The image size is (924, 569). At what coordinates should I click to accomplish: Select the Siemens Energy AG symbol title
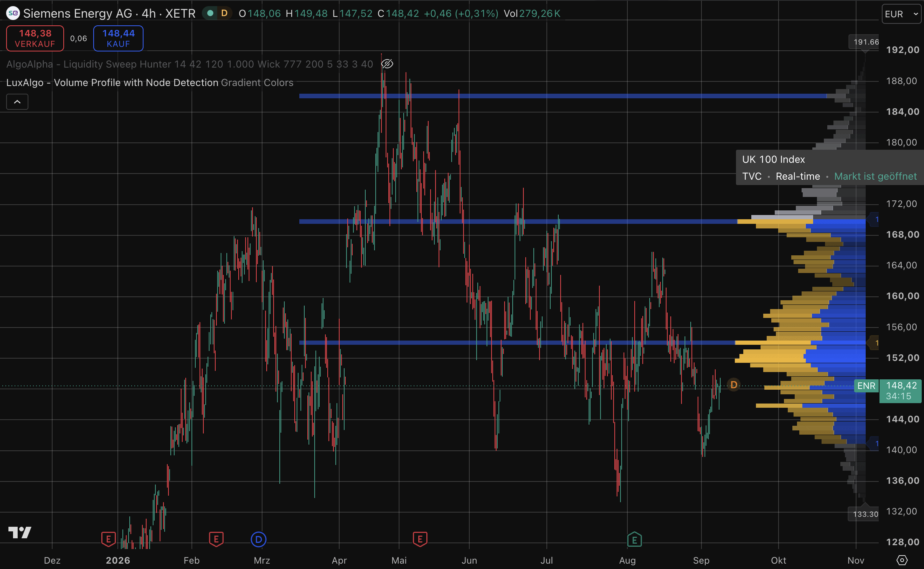tap(109, 13)
